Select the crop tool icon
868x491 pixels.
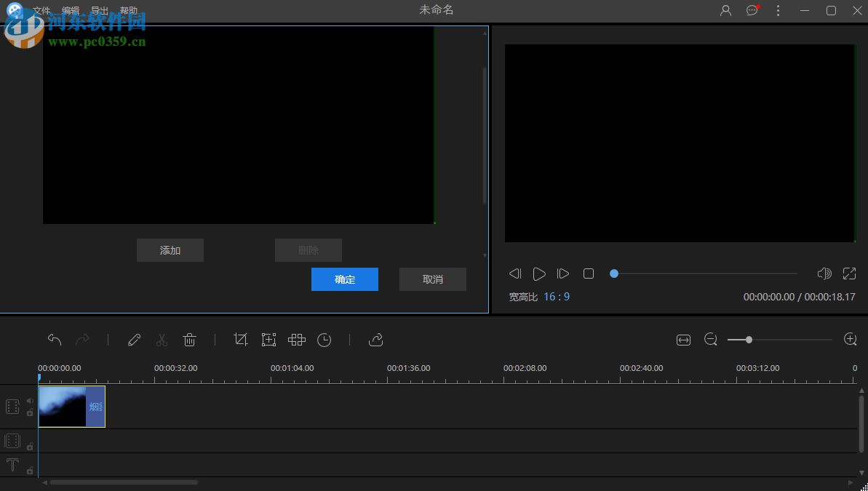coord(241,340)
